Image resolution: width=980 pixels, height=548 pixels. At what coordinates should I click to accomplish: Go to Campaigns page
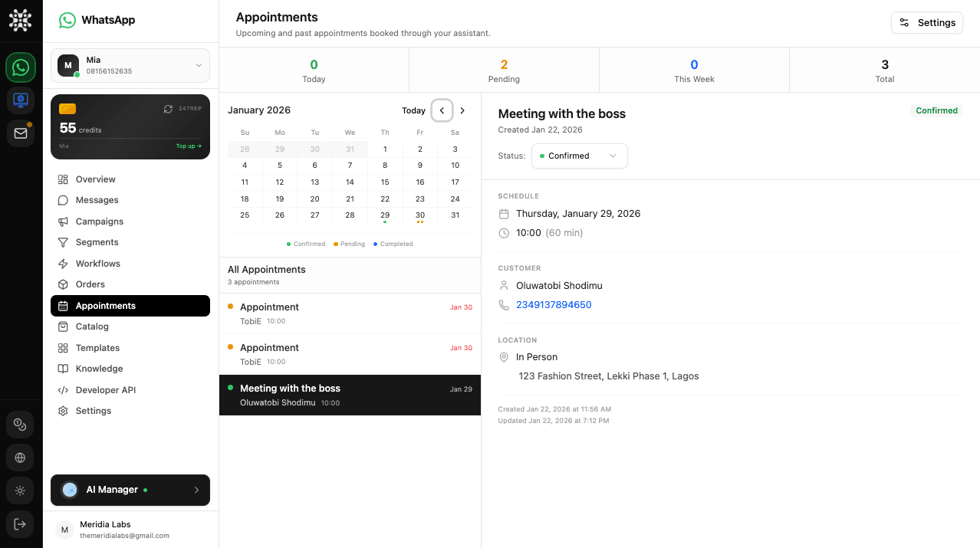pyautogui.click(x=130, y=221)
